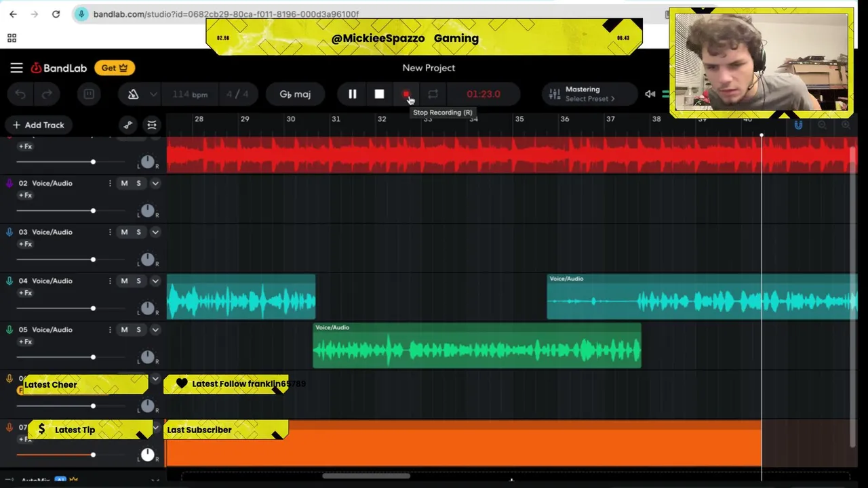Solo track 05 Voice/Audio

138,329
